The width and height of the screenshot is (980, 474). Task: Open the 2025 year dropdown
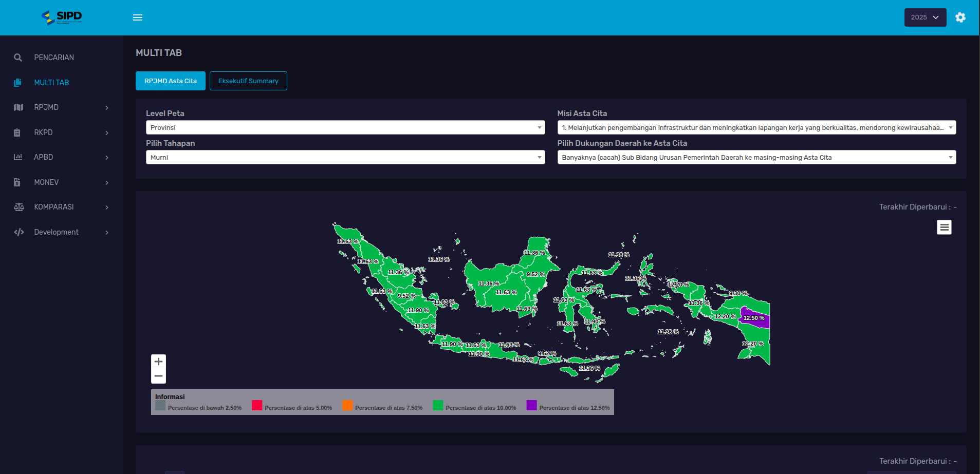(x=925, y=17)
